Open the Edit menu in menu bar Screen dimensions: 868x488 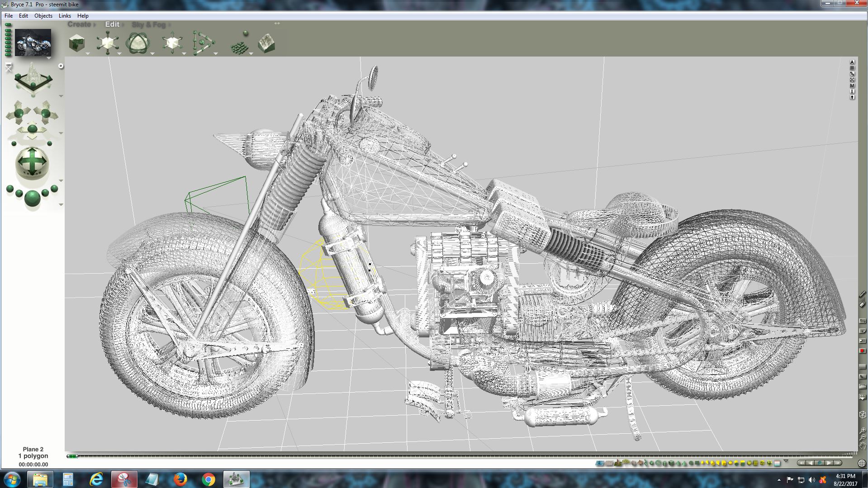tap(24, 15)
